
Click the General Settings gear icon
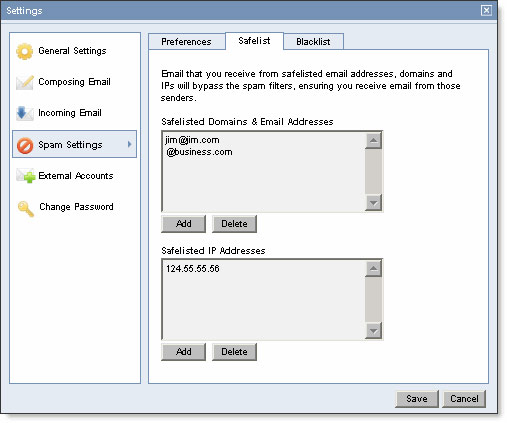click(25, 51)
